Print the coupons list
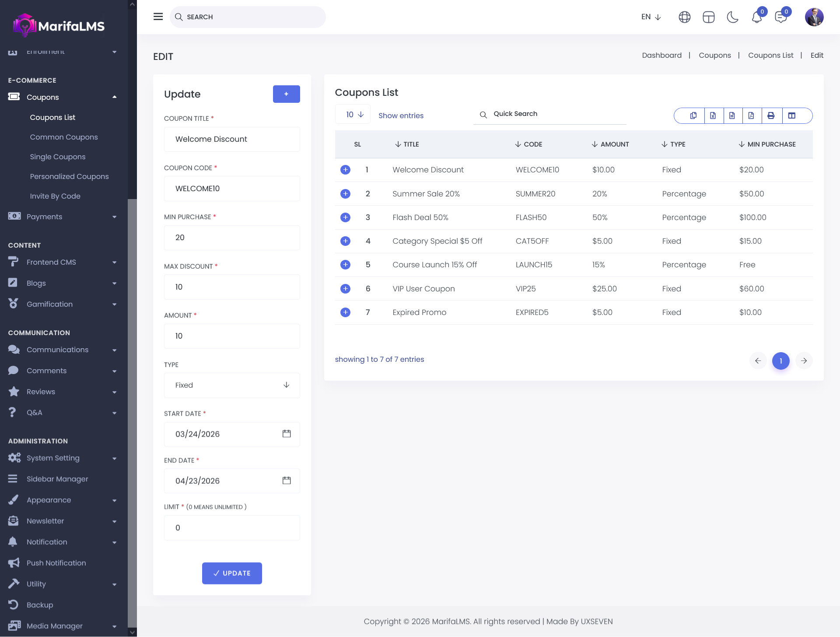Screen dimensions: 840x637 tap(771, 115)
